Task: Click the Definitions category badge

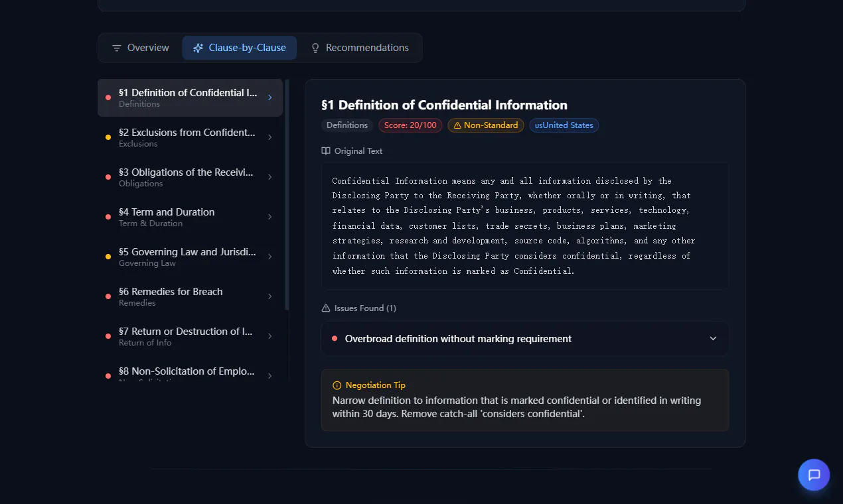Action: point(347,125)
